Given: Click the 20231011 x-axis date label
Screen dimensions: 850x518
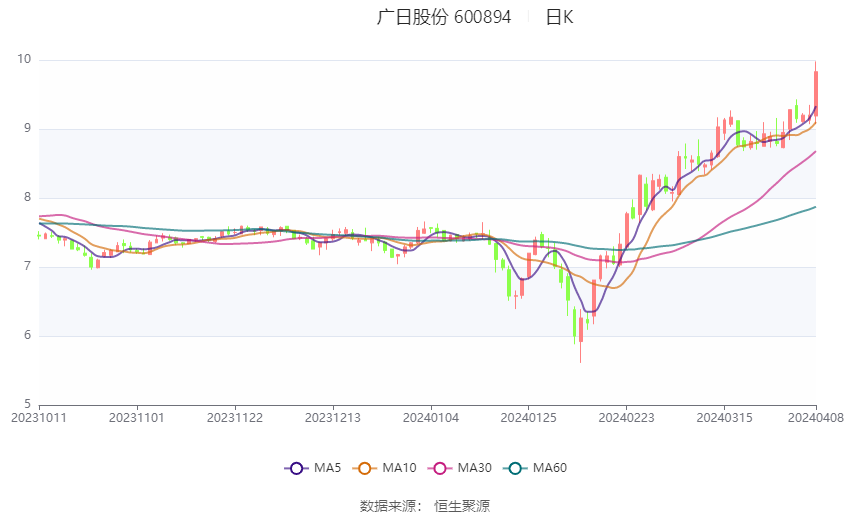Looking at the screenshot, I should tap(38, 418).
